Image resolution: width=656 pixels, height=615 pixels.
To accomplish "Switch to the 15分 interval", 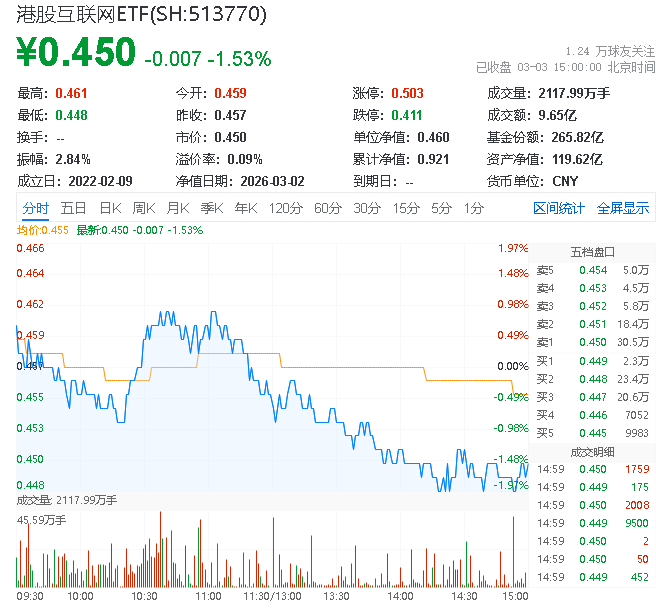I will pos(406,208).
